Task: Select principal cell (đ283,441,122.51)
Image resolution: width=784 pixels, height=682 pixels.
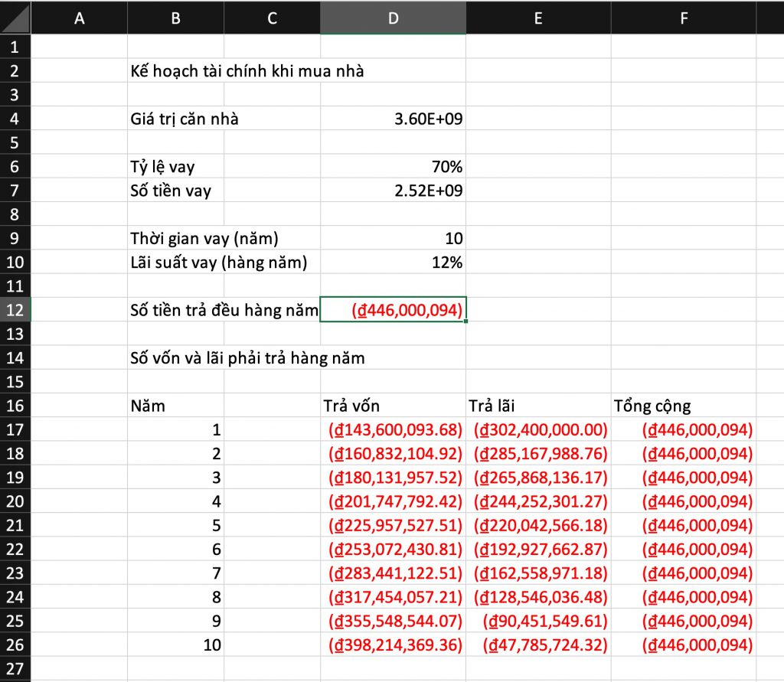Action: coord(393,573)
